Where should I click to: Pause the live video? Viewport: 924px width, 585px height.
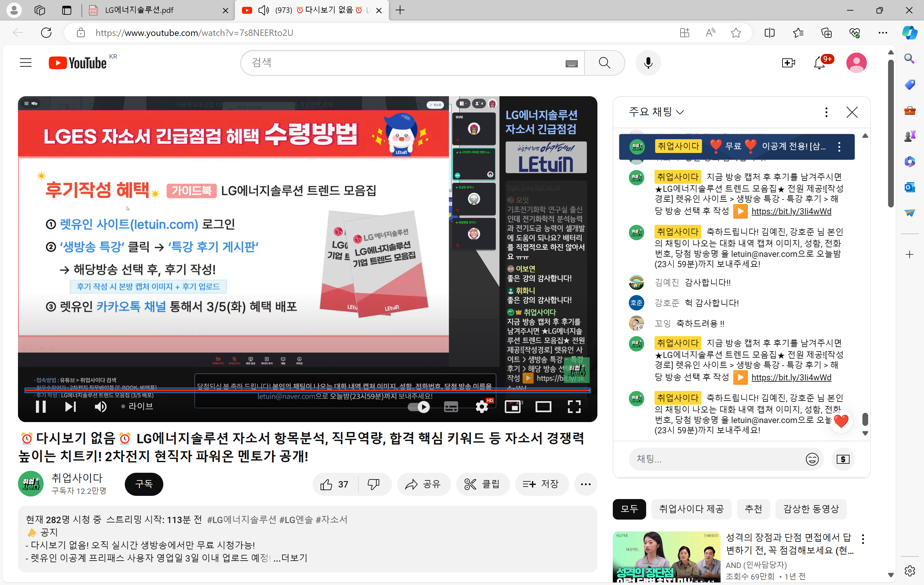tap(41, 406)
